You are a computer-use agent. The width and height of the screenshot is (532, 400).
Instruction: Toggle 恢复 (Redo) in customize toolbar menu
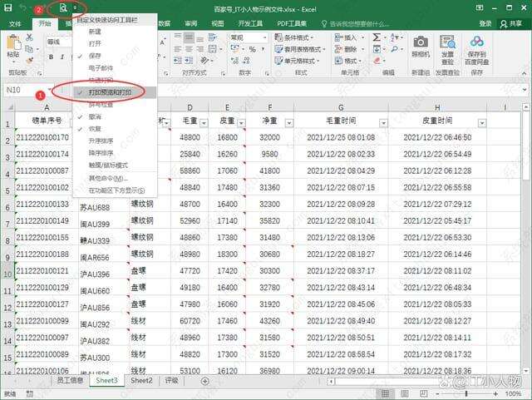(115, 129)
